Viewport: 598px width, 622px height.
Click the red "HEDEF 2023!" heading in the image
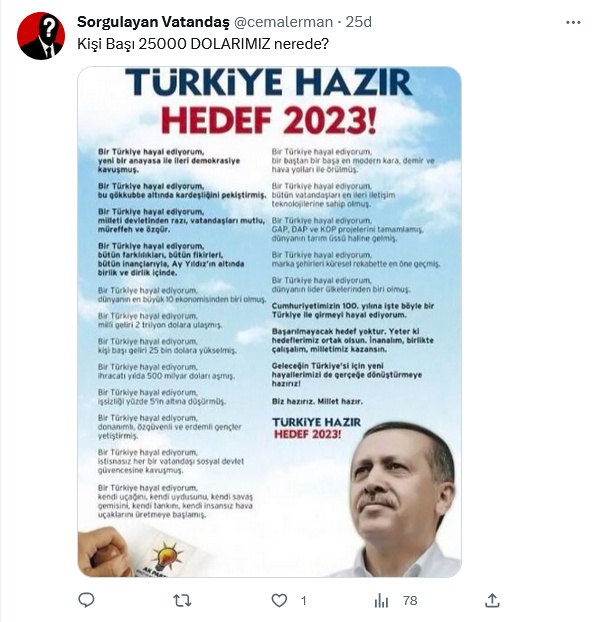[x=269, y=120]
